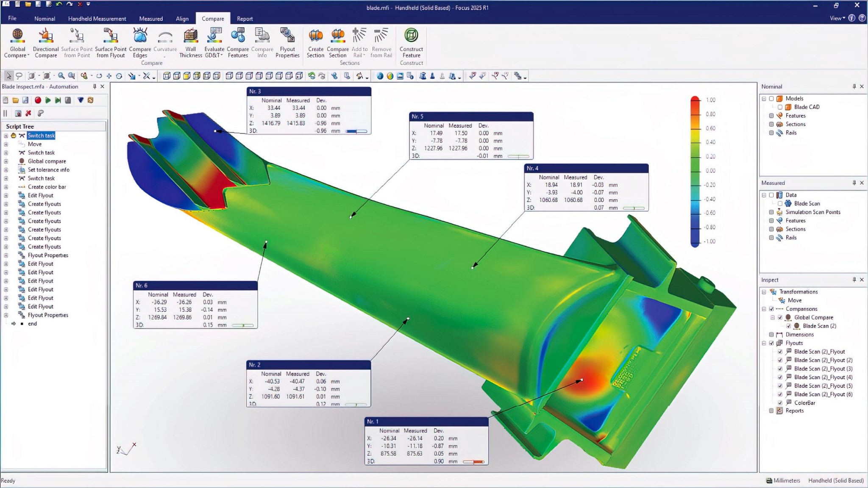Collapse the Transformations node in Inspect panel
The width and height of the screenshot is (868, 488).
[764, 291]
